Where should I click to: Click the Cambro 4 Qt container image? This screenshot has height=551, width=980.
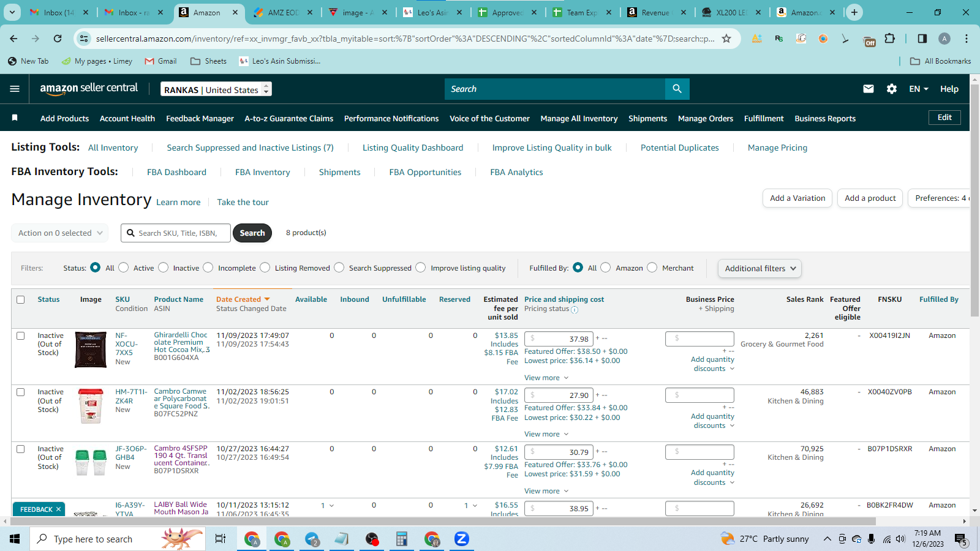click(x=91, y=462)
